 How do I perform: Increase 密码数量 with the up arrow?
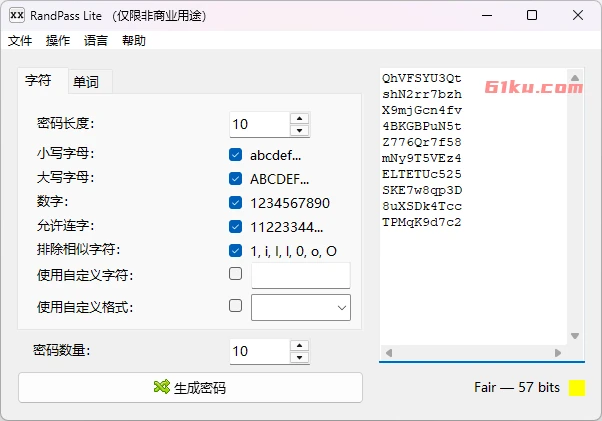[299, 345]
